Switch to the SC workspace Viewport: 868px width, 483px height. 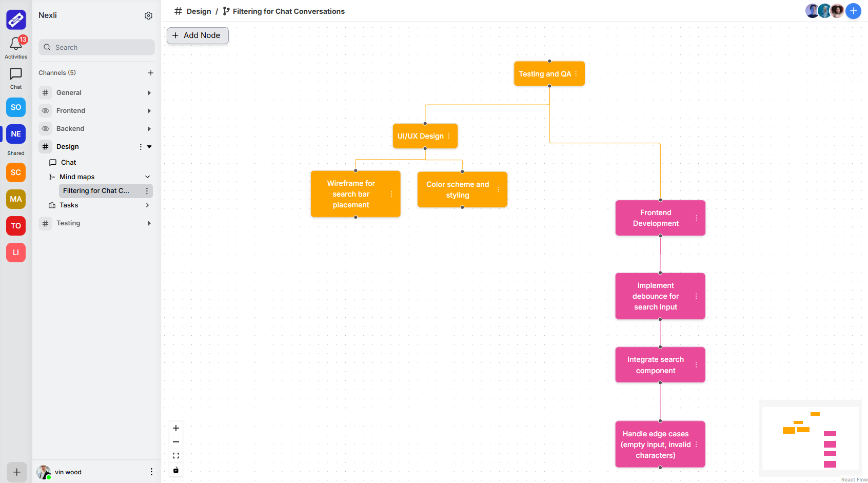[16, 172]
